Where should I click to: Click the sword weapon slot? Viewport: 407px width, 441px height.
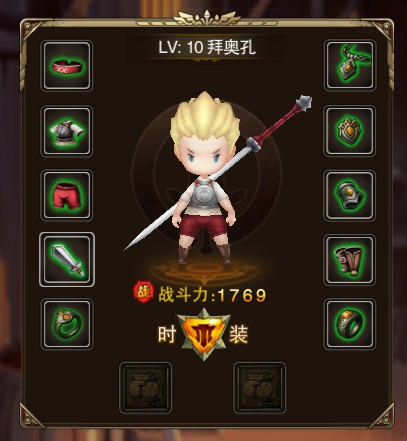tap(67, 259)
